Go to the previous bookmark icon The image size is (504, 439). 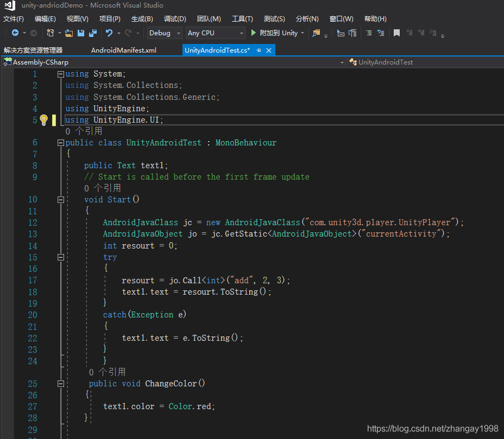click(x=409, y=33)
